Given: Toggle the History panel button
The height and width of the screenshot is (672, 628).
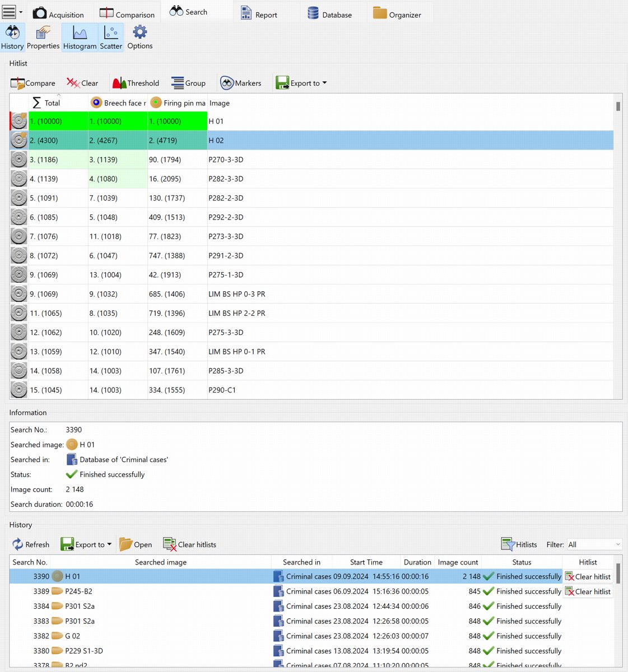Looking at the screenshot, I should (x=12, y=38).
